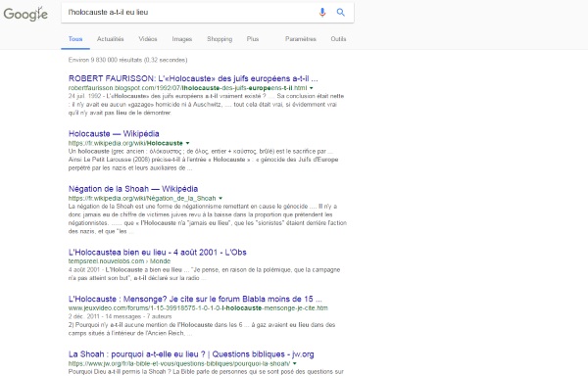Expand dropdown arrow beside the Négation_de_la_Shoah URL
588x376 pixels.
click(x=220, y=199)
